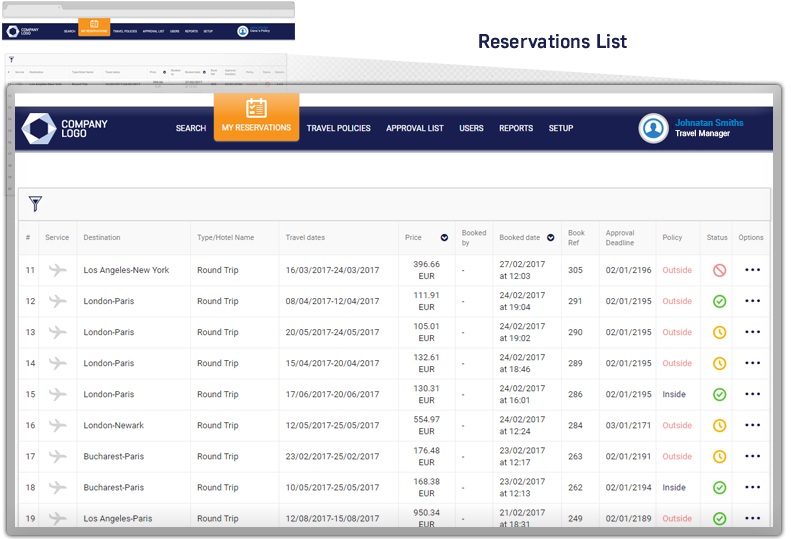Click the orange pending clock icon in row 13

[719, 332]
